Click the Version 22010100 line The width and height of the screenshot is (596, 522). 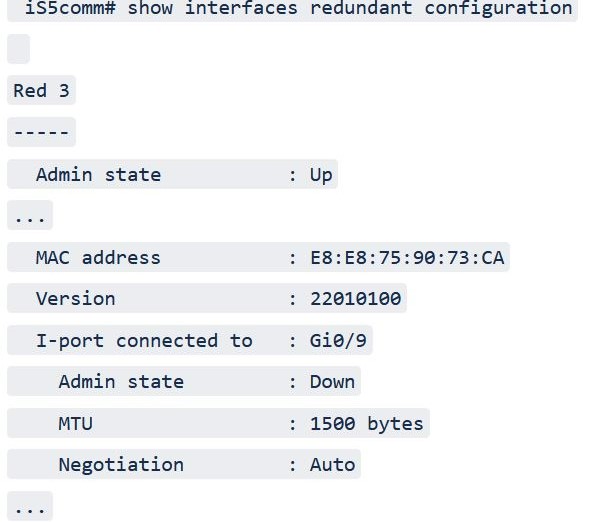[207, 298]
